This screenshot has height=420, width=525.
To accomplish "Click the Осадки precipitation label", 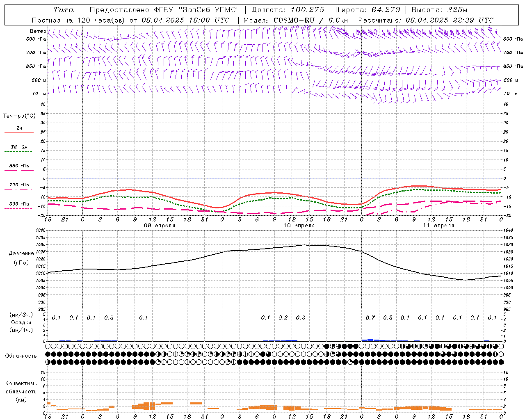I will pos(21,322).
